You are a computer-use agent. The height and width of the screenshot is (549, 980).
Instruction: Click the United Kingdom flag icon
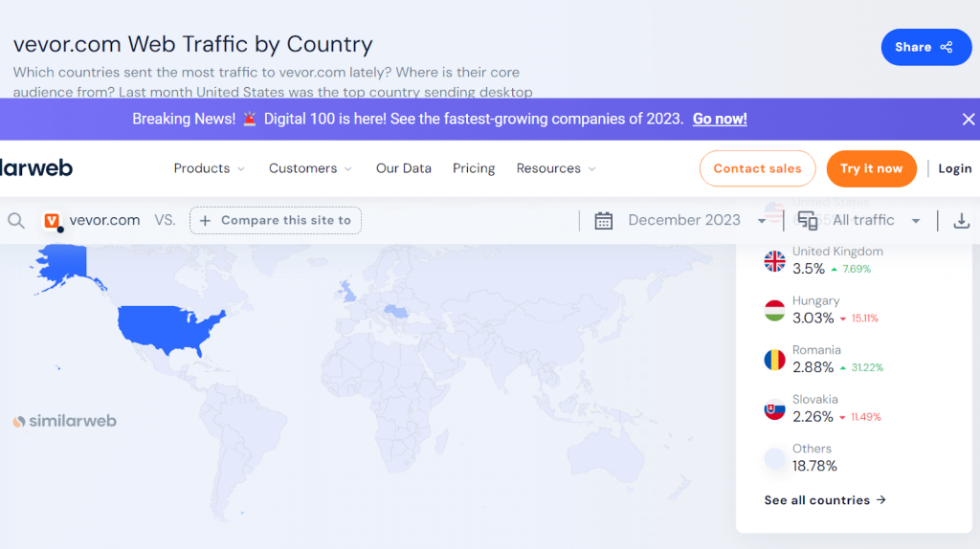coord(774,261)
